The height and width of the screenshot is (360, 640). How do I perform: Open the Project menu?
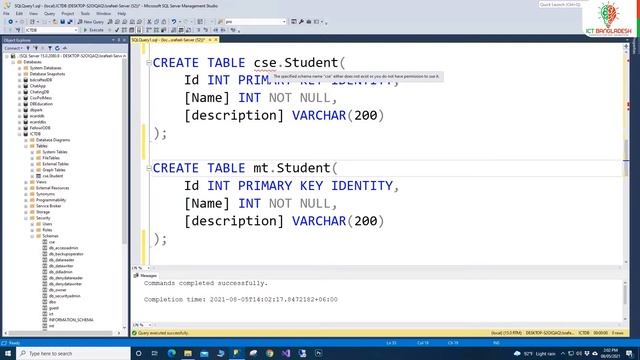(x=67, y=13)
